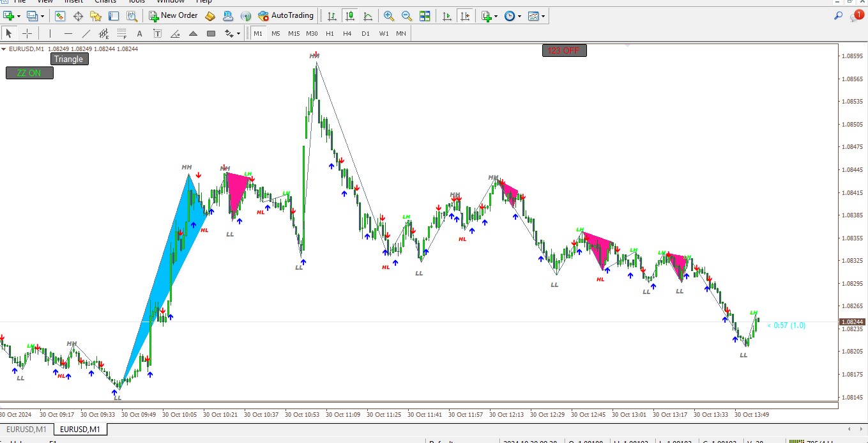868x443 pixels.
Task: Click the Periods clock icon
Action: pyautogui.click(x=510, y=16)
